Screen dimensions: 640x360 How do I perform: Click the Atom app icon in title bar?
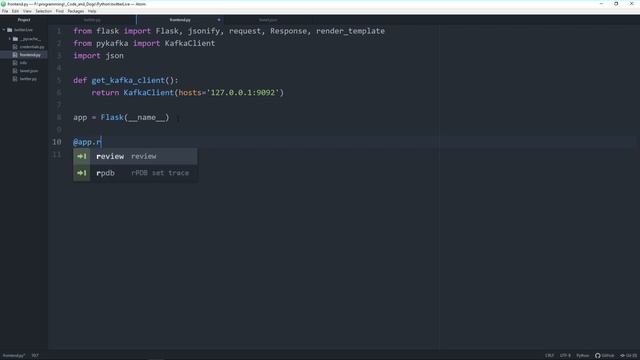click(3, 4)
